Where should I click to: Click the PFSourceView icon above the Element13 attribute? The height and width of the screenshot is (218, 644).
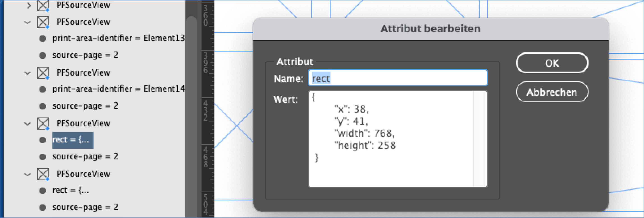[43, 22]
